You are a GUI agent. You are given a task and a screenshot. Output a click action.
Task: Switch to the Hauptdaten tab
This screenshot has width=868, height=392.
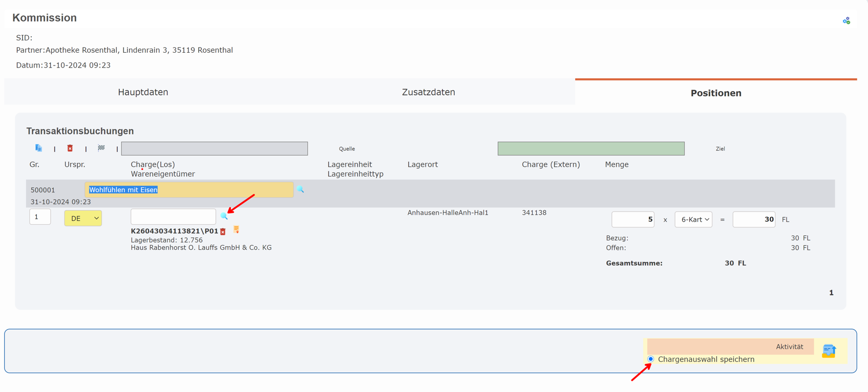coord(143,92)
